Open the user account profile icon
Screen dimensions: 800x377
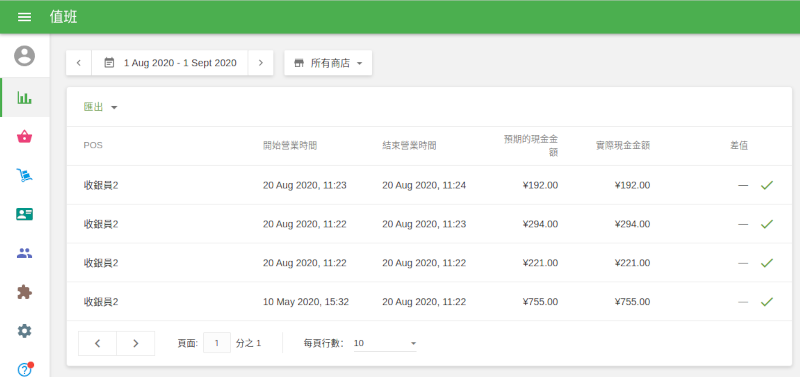24,56
